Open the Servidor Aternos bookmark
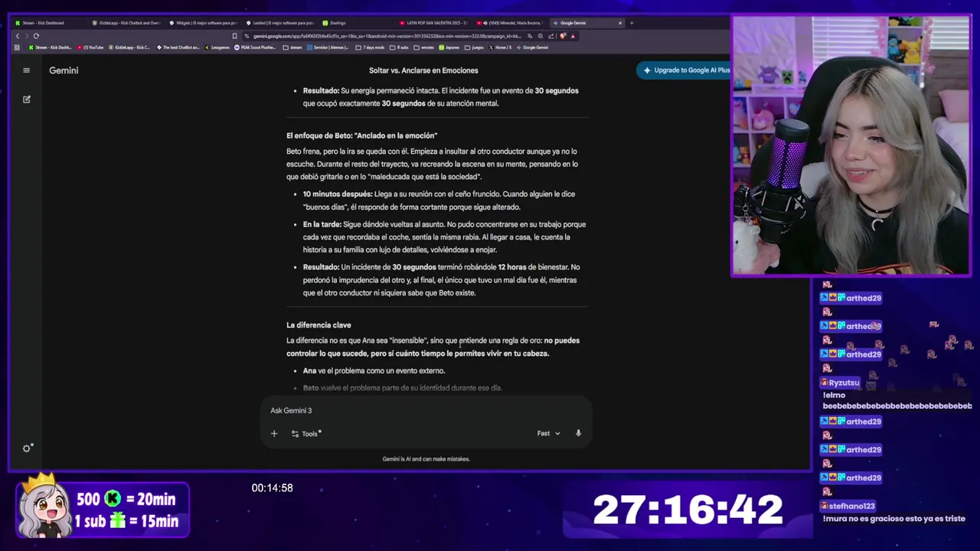 pyautogui.click(x=328, y=47)
